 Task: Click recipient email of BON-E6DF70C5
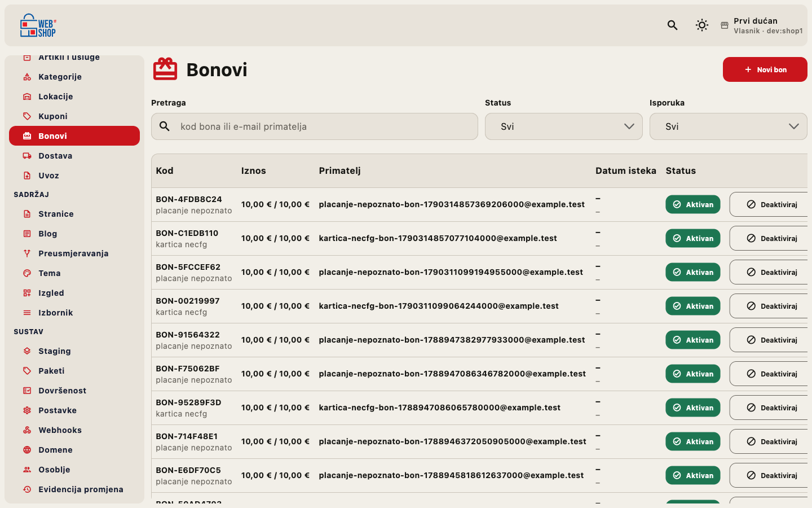(451, 475)
